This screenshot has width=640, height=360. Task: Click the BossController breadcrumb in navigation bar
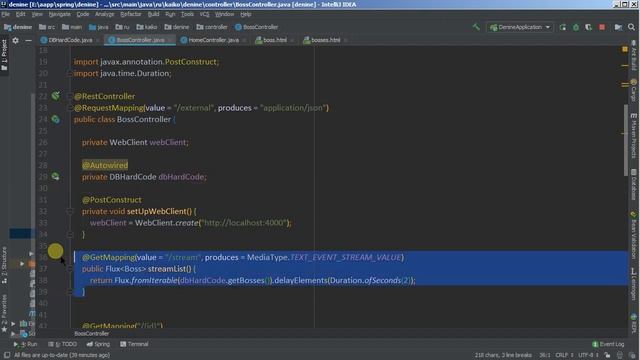point(257,27)
